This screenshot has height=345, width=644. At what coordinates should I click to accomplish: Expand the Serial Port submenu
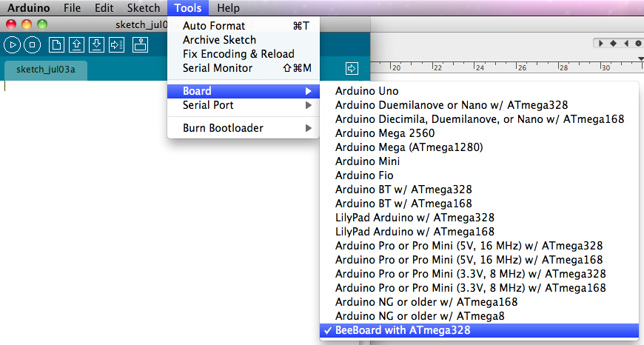[x=243, y=105]
